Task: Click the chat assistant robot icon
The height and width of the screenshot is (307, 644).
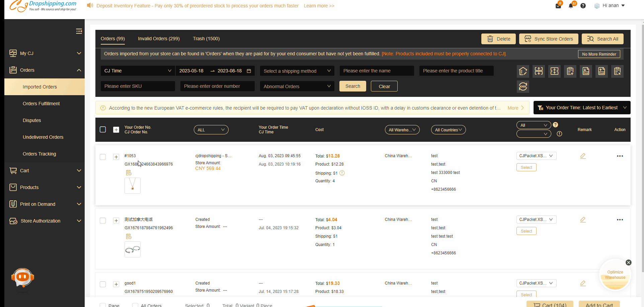Action: (23, 278)
